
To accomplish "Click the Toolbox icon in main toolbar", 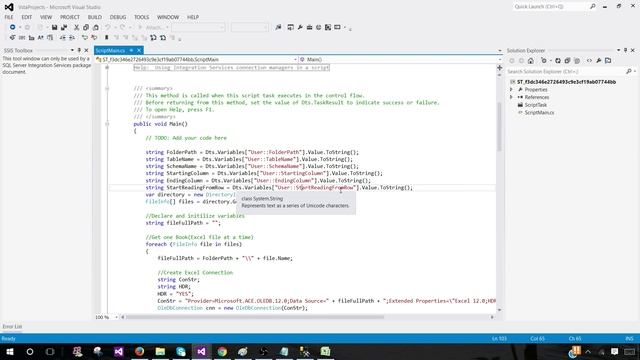I will 309,27.
